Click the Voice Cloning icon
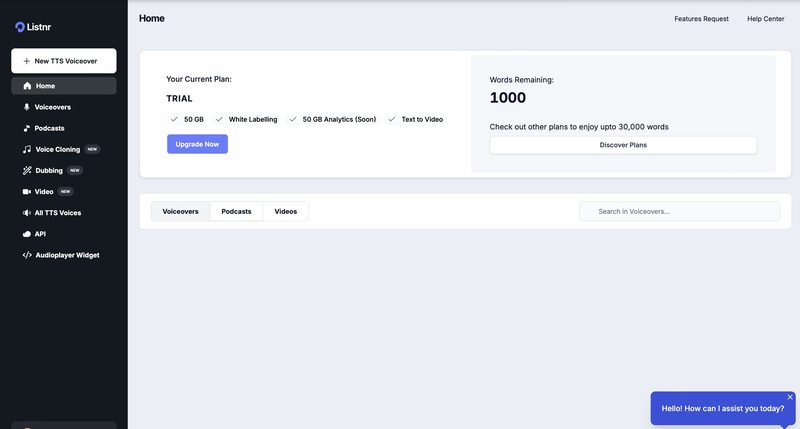Screen dimensions: 800x429 27,149
